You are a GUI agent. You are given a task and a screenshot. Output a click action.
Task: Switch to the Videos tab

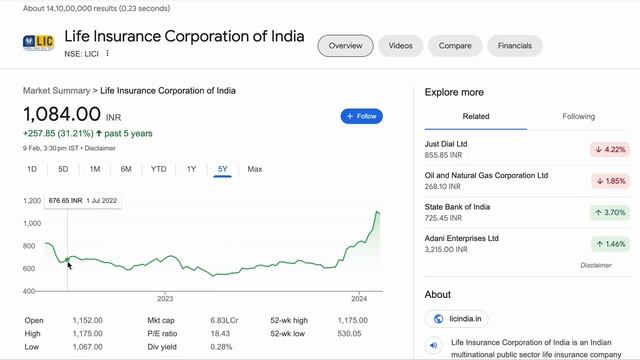tap(400, 46)
